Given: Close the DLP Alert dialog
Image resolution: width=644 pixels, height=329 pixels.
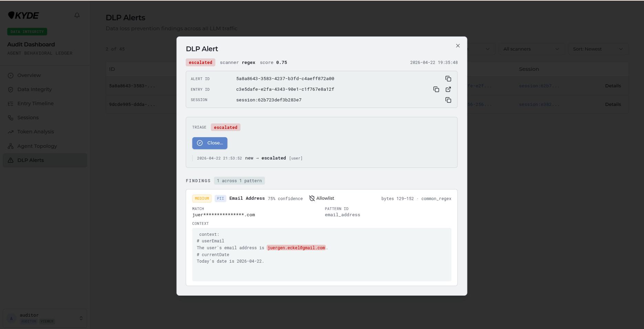Looking at the screenshot, I should [x=458, y=46].
